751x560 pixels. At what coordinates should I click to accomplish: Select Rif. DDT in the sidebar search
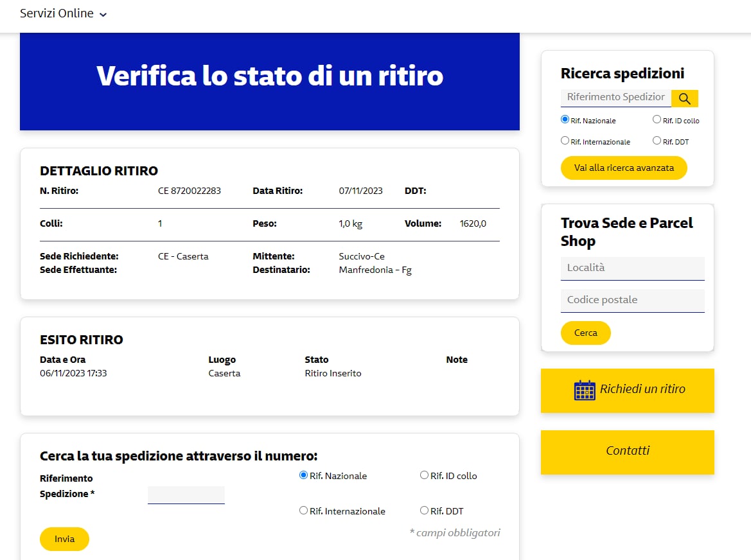(657, 140)
